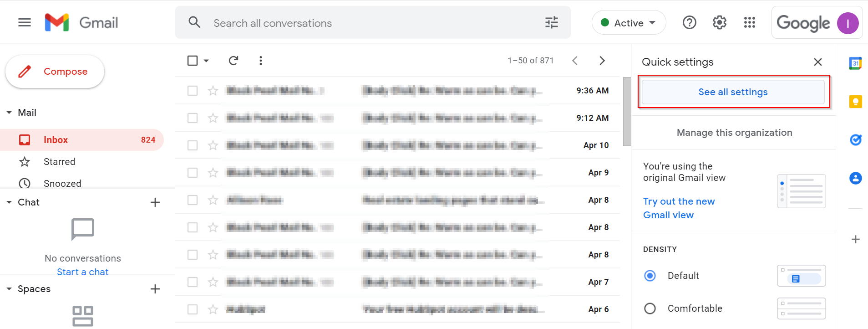The image size is (868, 329).
Task: Collapse the Mail section in sidebar
Action: click(9, 113)
